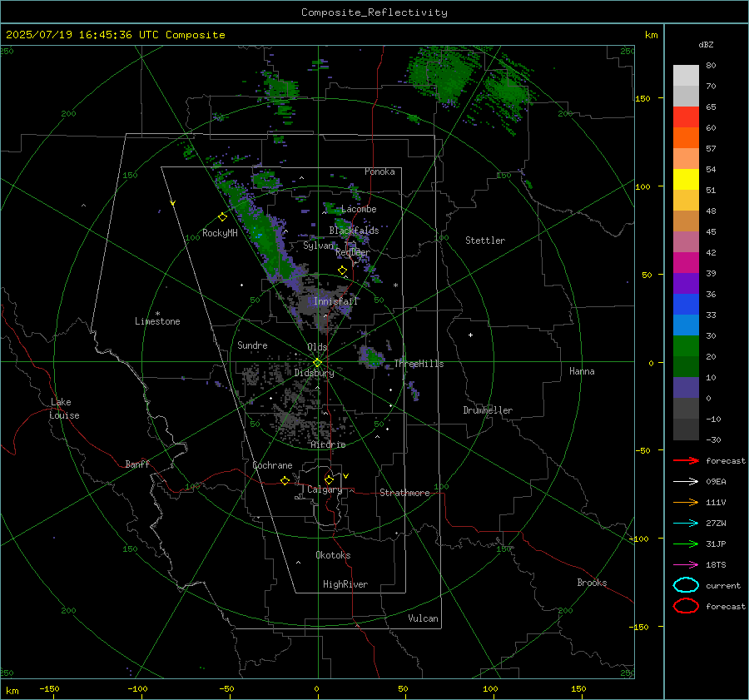Click the RockyMH label

[220, 233]
